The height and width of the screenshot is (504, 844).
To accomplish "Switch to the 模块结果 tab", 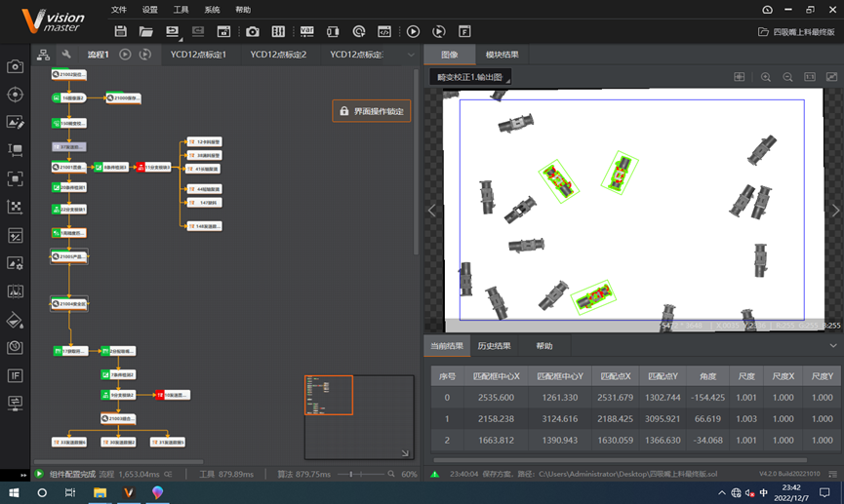I will pyautogui.click(x=502, y=55).
